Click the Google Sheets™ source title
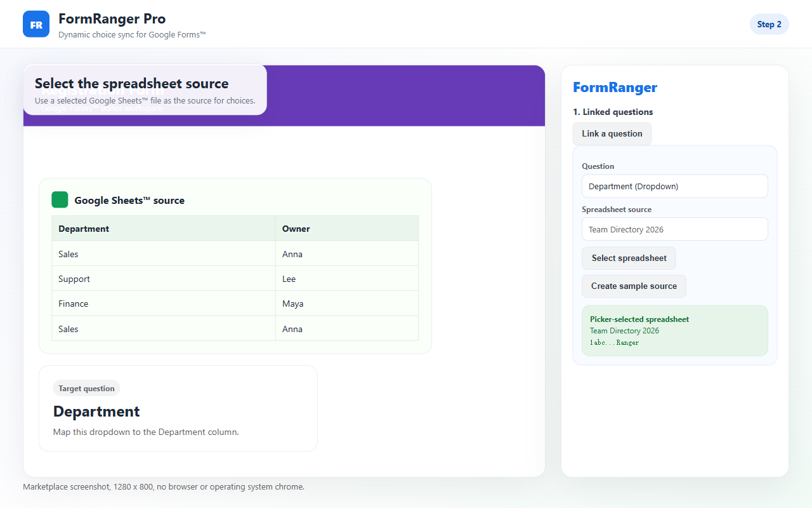The height and width of the screenshot is (508, 812). [129, 200]
